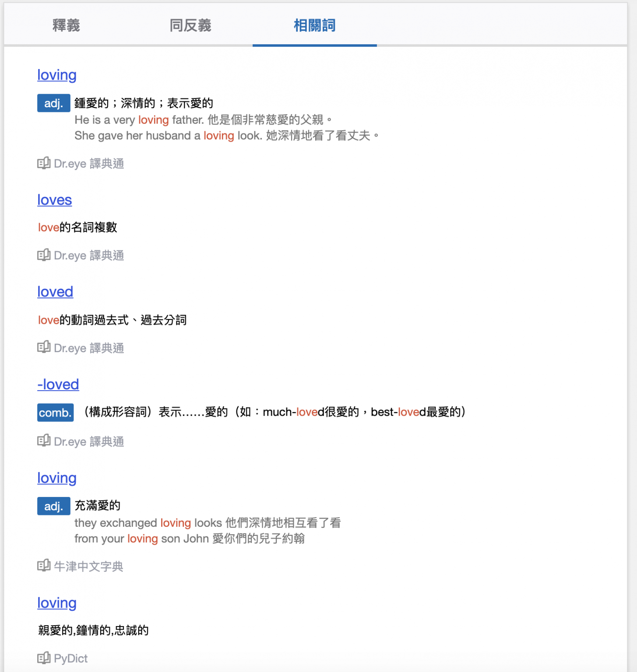This screenshot has height=672, width=637.
Task: Open the loving entry link at top
Action: point(56,75)
